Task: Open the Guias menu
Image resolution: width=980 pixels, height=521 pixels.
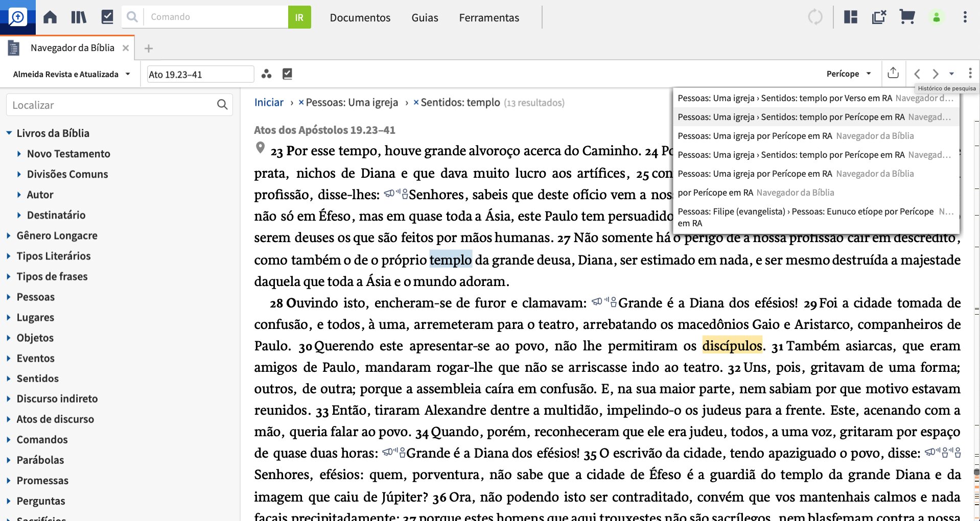Action: [x=425, y=17]
